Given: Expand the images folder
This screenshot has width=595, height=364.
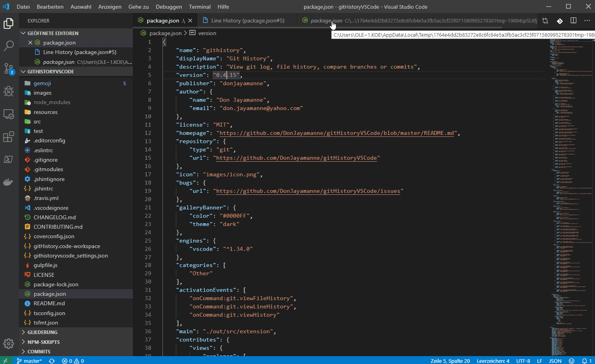Looking at the screenshot, I should pyautogui.click(x=76, y=93).
